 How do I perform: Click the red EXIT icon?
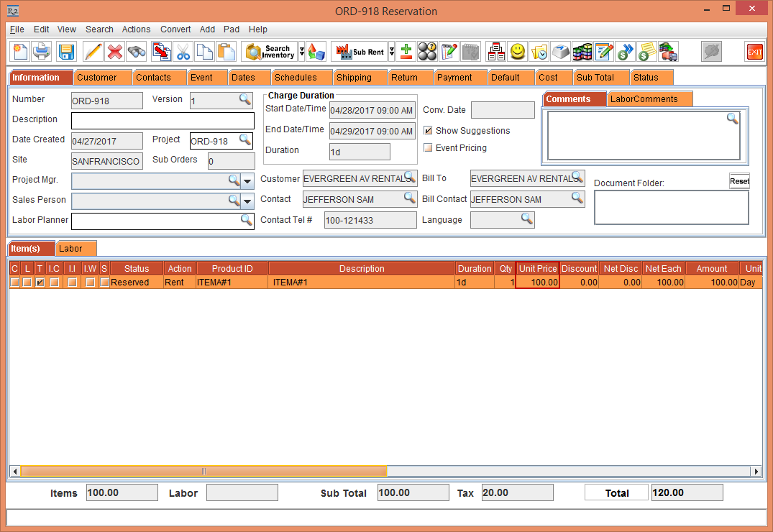click(x=754, y=52)
